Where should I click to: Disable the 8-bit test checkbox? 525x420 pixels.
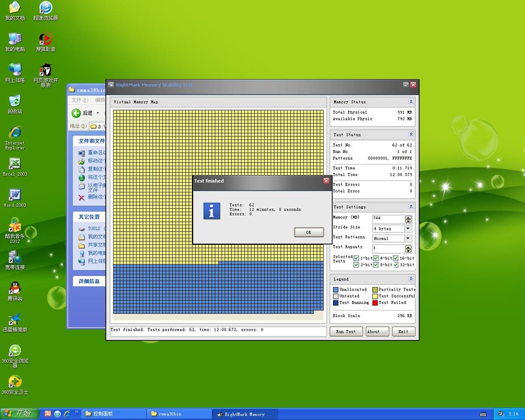pos(376,265)
